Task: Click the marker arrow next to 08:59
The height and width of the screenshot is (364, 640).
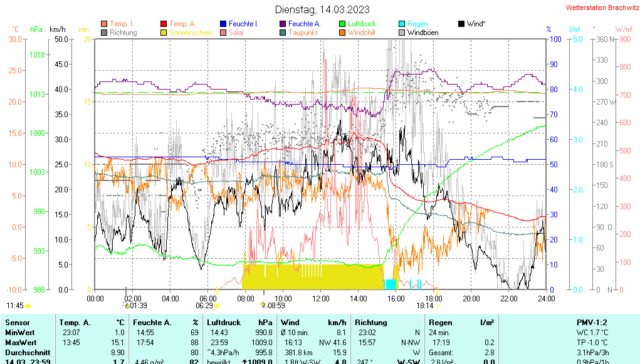Action: coord(263,305)
